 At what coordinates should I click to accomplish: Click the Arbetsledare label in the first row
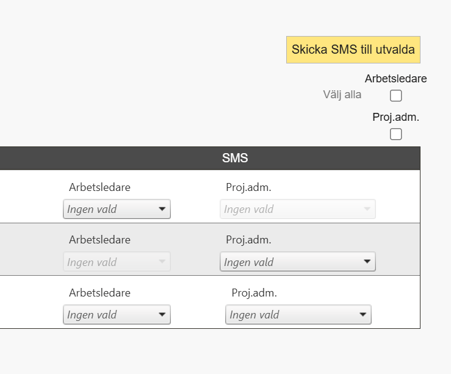pyautogui.click(x=100, y=187)
